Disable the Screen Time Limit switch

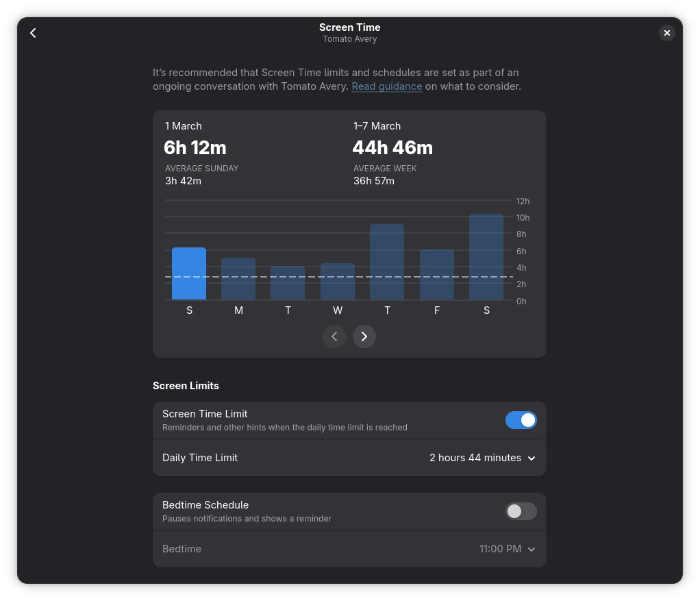(x=521, y=420)
